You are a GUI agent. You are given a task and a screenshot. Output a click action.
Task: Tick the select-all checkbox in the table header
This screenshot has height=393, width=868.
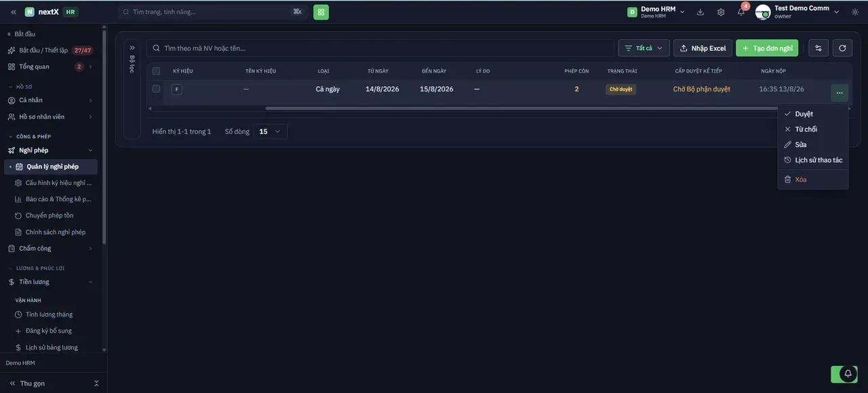coord(156,71)
